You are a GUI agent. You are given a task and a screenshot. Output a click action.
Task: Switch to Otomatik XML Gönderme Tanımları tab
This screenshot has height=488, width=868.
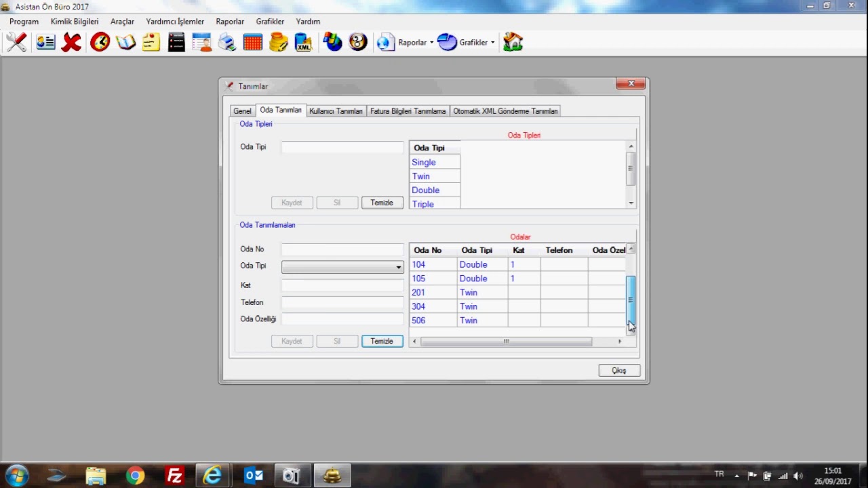coord(505,111)
